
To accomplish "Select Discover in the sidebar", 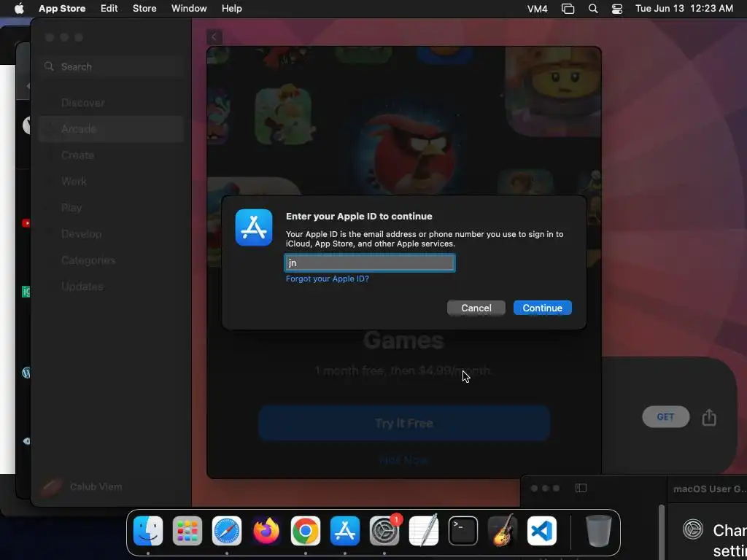I will 112,103.
